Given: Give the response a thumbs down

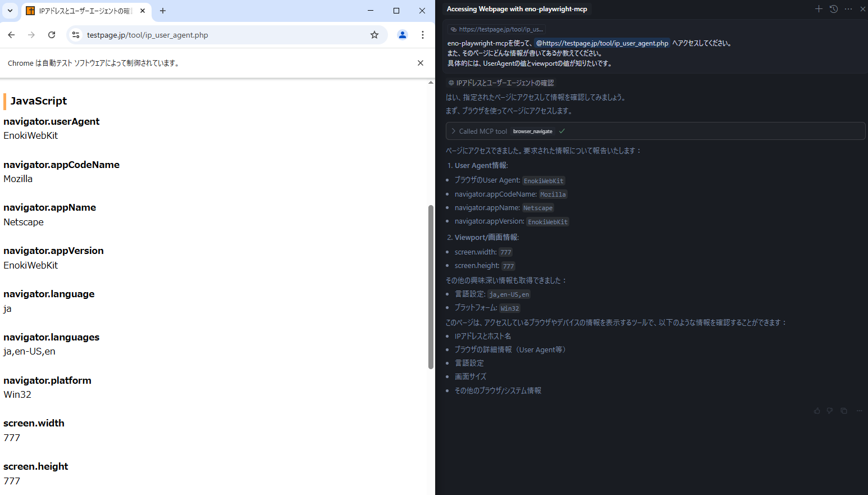Looking at the screenshot, I should pos(830,411).
